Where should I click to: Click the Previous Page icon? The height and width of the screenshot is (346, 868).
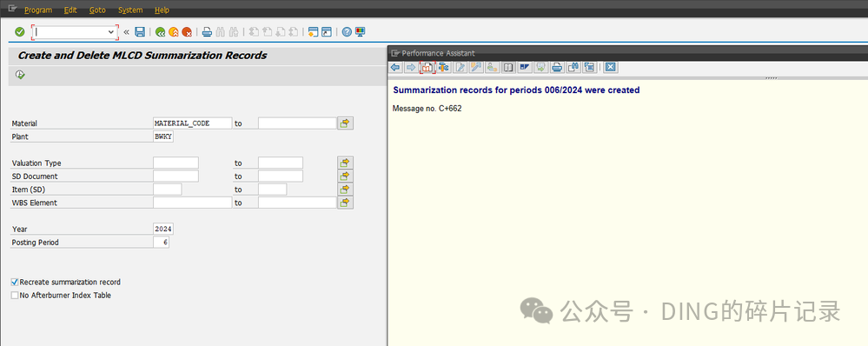(268, 32)
